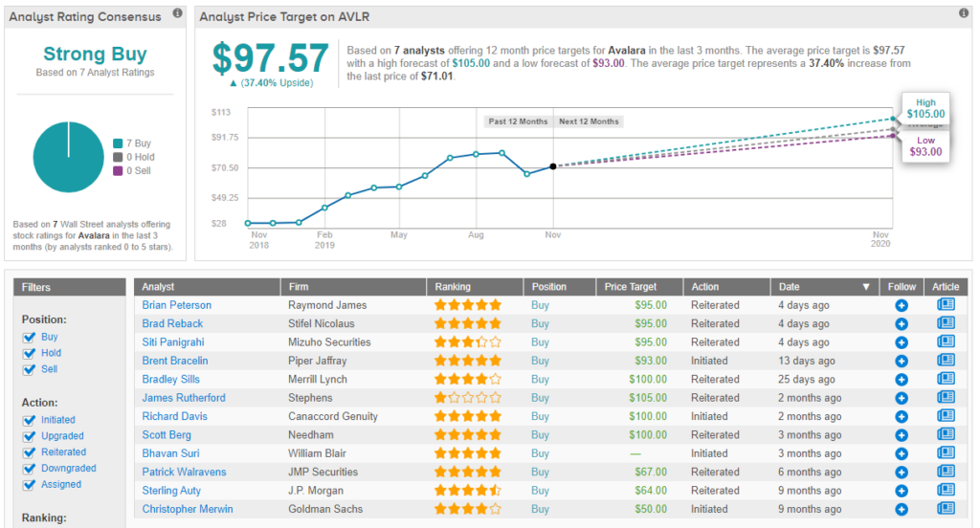This screenshot has width=980, height=528.
Task: Open James Rutherford analyst profile
Action: pyautogui.click(x=184, y=397)
